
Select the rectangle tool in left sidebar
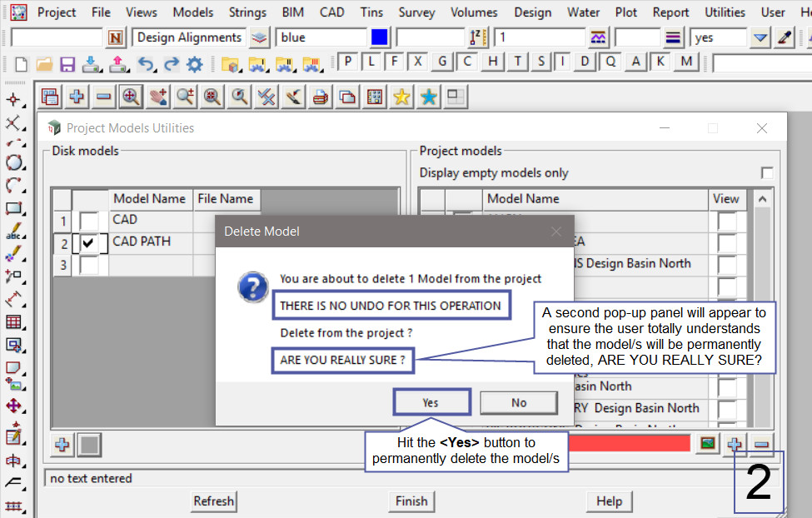point(14,208)
